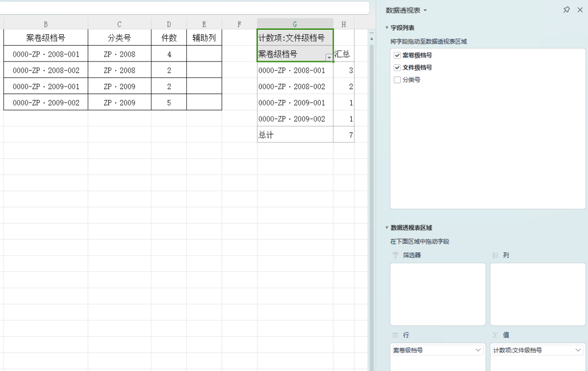Screen dimensions: 588x371
Task: Select pivot row 0000-ZP·2008-002
Action: coord(295,86)
